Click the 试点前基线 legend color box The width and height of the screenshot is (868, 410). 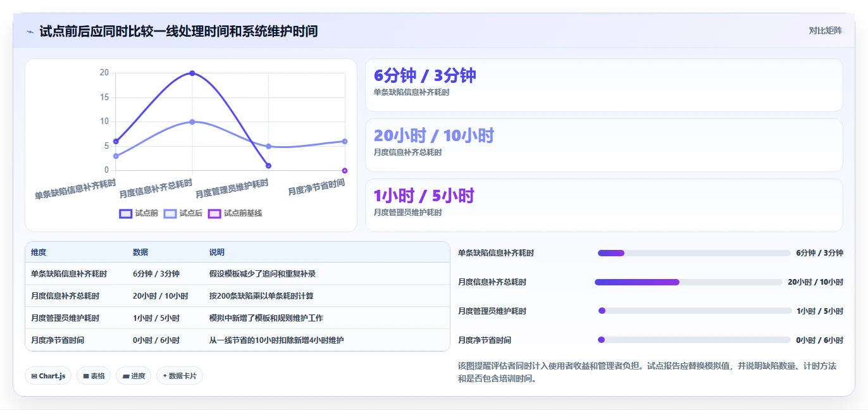point(214,213)
